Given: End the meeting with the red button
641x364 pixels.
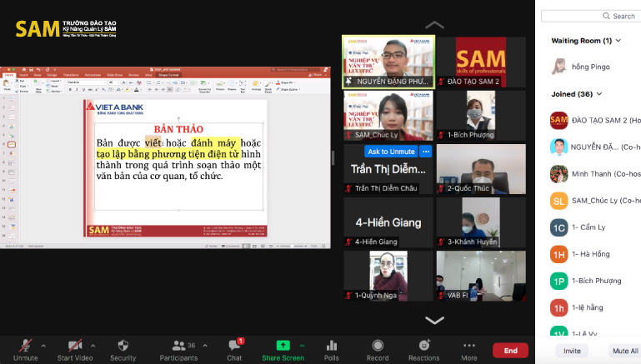Looking at the screenshot, I should click(x=511, y=351).
